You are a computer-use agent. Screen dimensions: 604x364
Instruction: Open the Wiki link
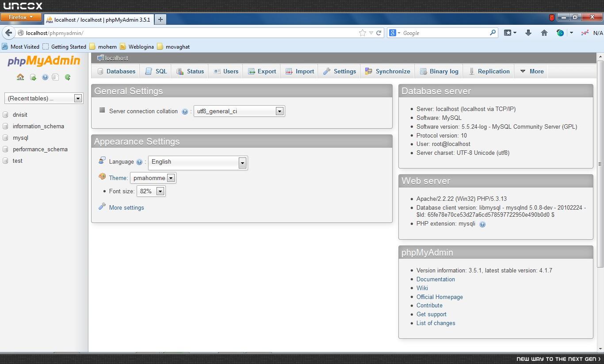click(x=422, y=288)
